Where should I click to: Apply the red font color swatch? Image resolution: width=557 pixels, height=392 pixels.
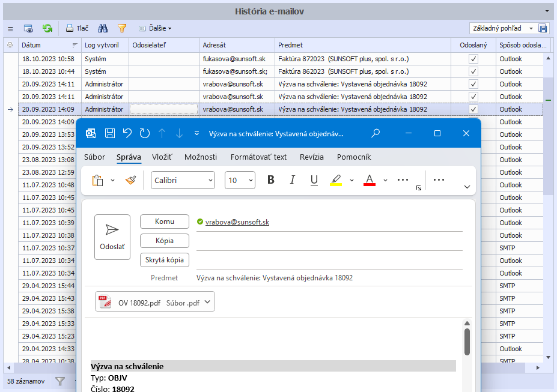(x=370, y=180)
